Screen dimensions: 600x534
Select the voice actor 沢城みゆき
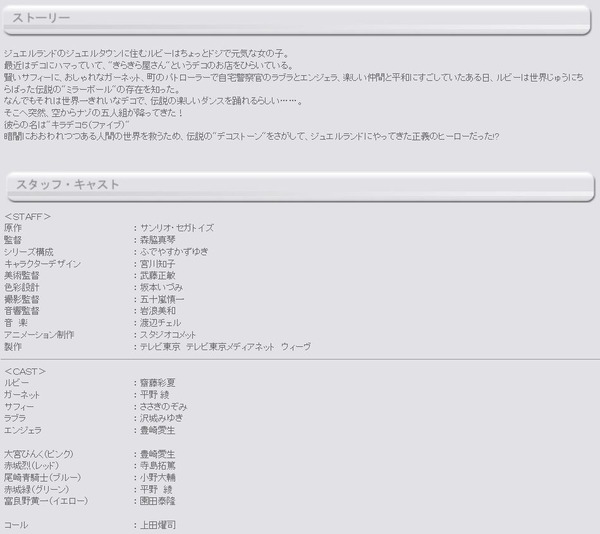coord(161,418)
